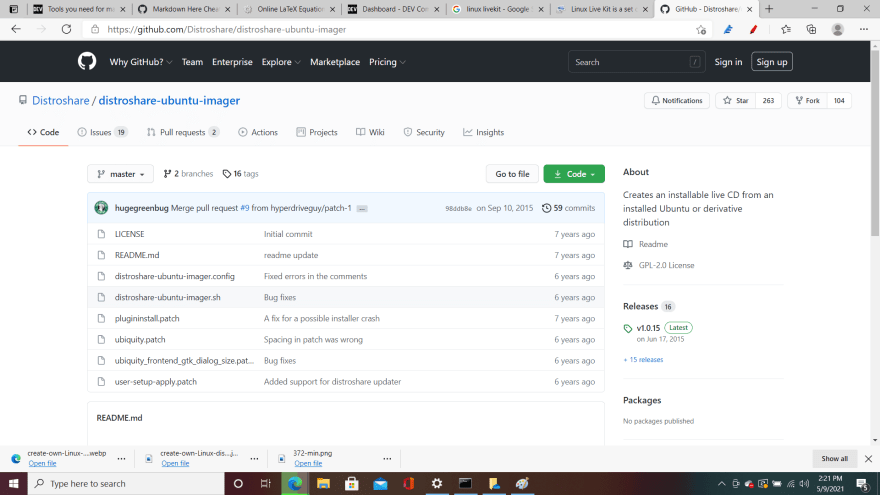Reload the page with refresh icon

pyautogui.click(x=66, y=29)
